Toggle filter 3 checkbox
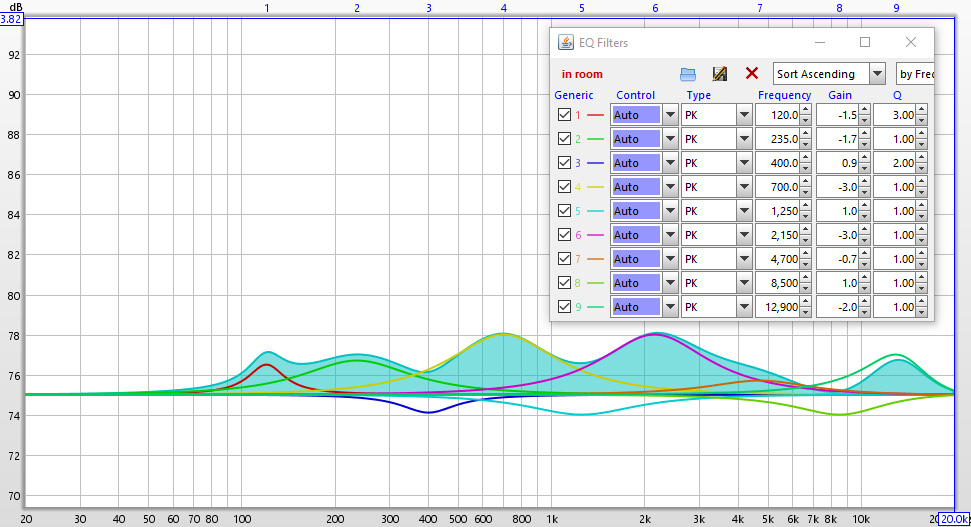This screenshot has height=527, width=971. point(564,163)
